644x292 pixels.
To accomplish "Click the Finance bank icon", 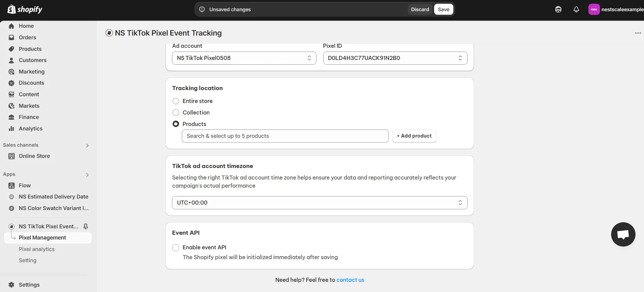I will (x=12, y=117).
